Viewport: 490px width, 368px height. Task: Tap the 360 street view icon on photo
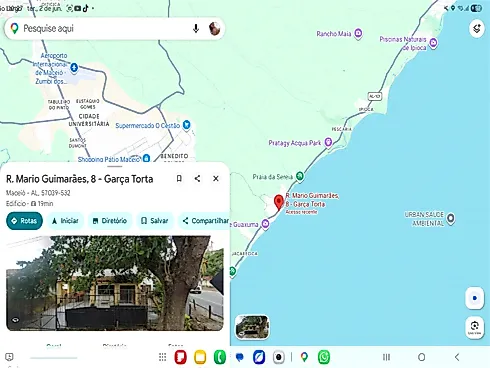click(15, 320)
